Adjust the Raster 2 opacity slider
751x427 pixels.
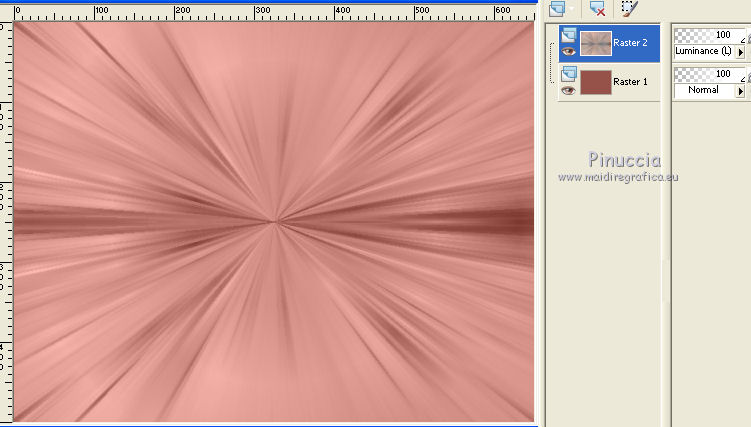point(709,35)
